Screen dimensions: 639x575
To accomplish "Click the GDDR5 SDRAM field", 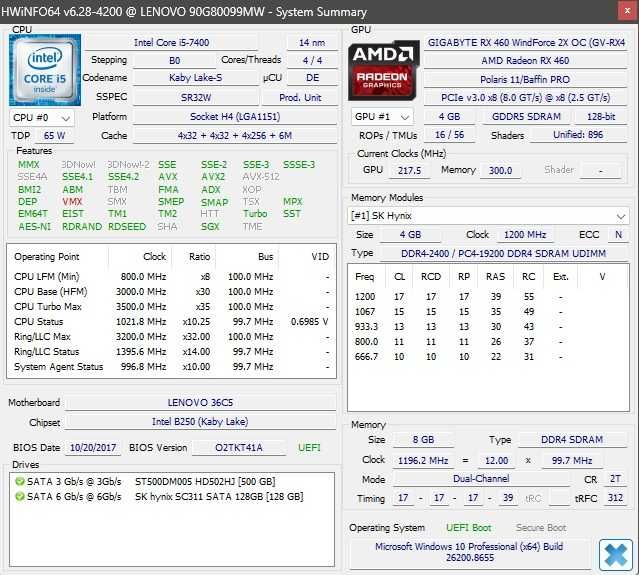I will click(x=526, y=117).
